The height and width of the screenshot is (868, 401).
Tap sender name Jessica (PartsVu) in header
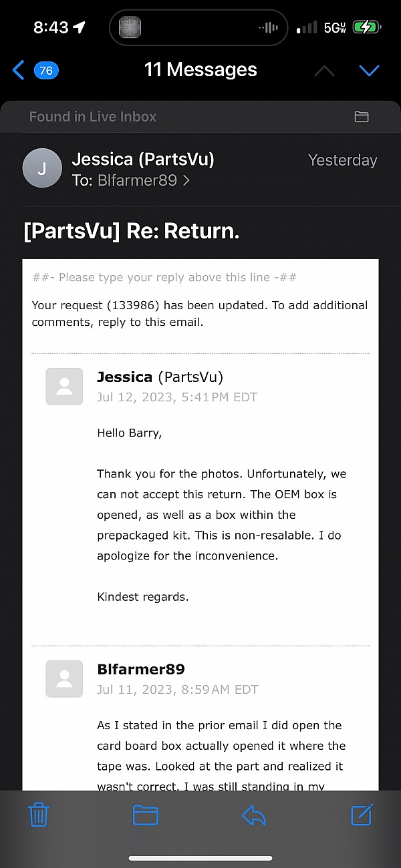point(143,160)
